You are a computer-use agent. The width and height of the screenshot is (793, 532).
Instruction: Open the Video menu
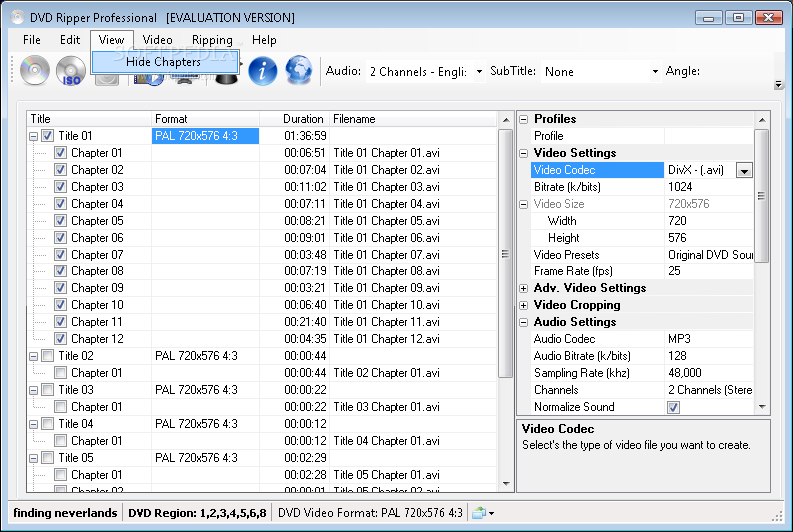pos(157,40)
